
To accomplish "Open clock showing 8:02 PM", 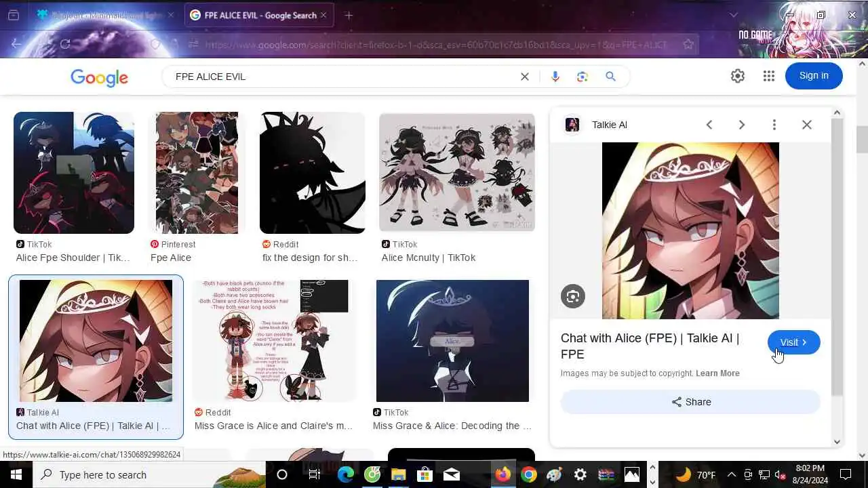I will (810, 474).
